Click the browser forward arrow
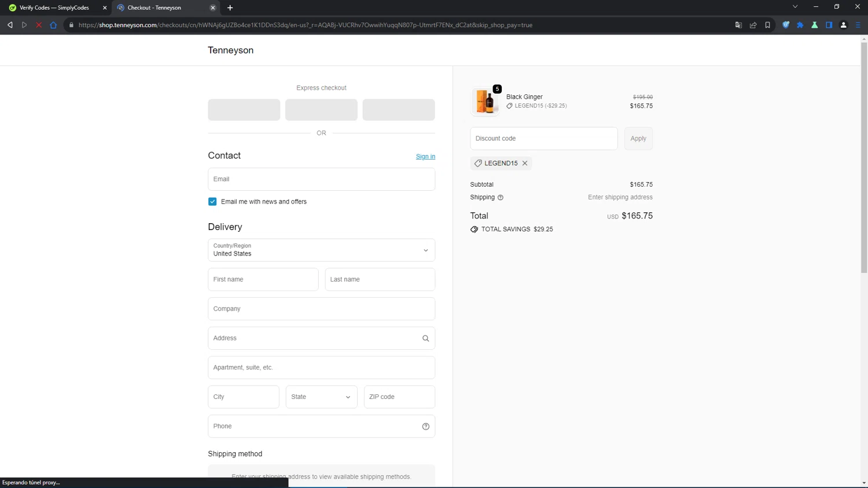Screen dimensions: 868x488 point(24,25)
